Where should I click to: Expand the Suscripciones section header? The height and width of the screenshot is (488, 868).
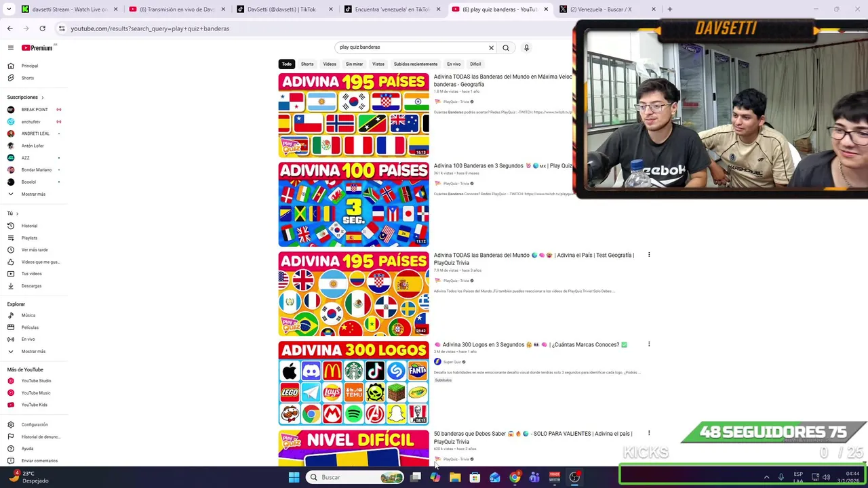pyautogui.click(x=26, y=98)
